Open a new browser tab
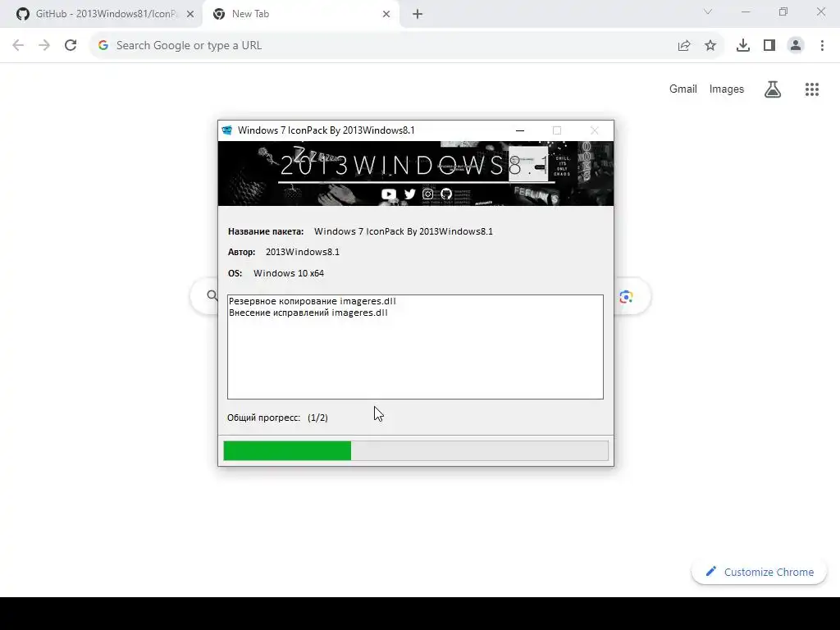Viewport: 840px width, 630px height. [418, 14]
